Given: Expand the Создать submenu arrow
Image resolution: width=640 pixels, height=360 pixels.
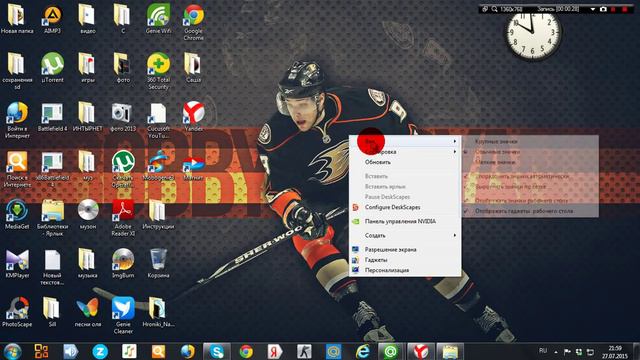Looking at the screenshot, I should click(x=455, y=236).
